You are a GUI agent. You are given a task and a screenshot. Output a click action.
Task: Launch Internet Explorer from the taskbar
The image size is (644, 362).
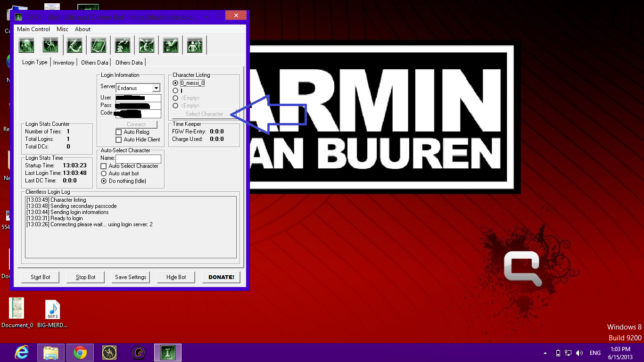click(22, 353)
